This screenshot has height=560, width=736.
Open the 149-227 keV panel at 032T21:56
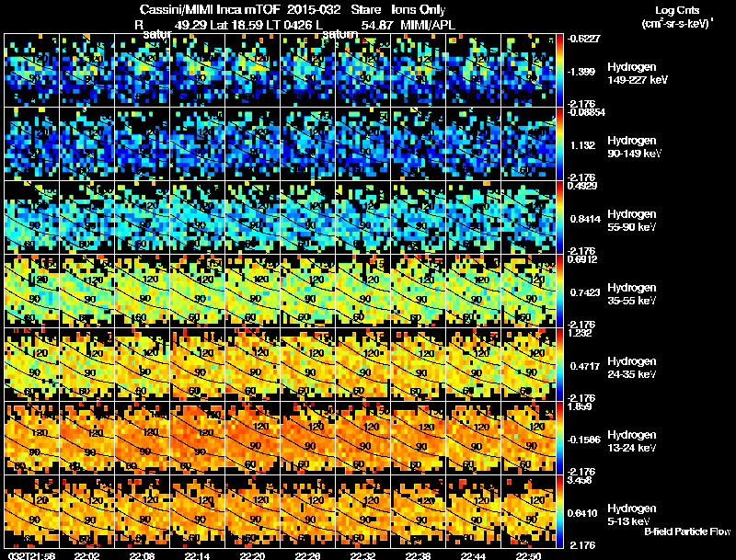[x=32, y=71]
